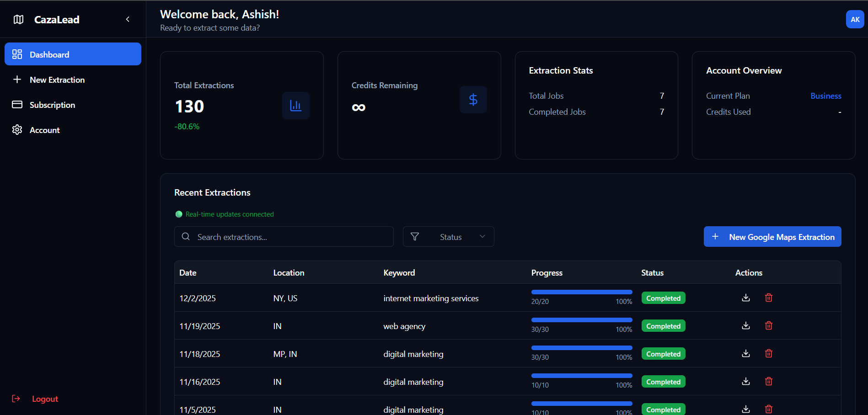Click the filter funnel icon beside Status
Image resolution: width=868 pixels, height=415 pixels.
[415, 236]
